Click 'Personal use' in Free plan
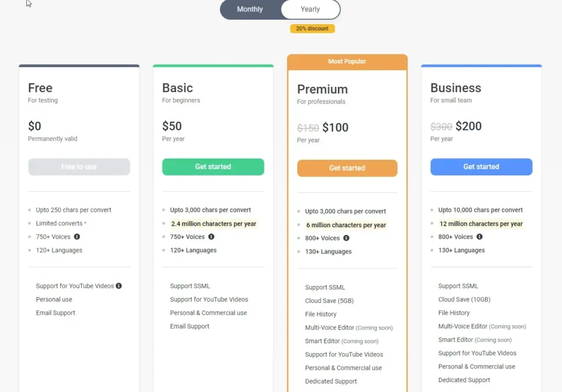 tap(54, 299)
